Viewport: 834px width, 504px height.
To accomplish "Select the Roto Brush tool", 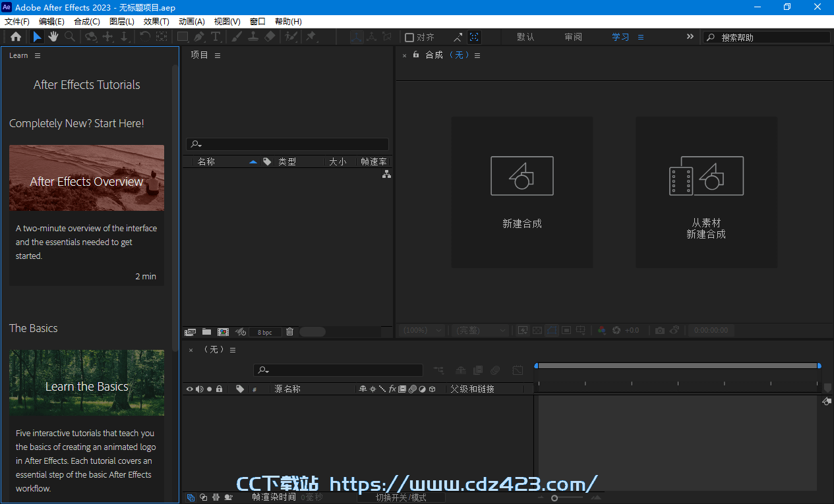I will pos(290,37).
